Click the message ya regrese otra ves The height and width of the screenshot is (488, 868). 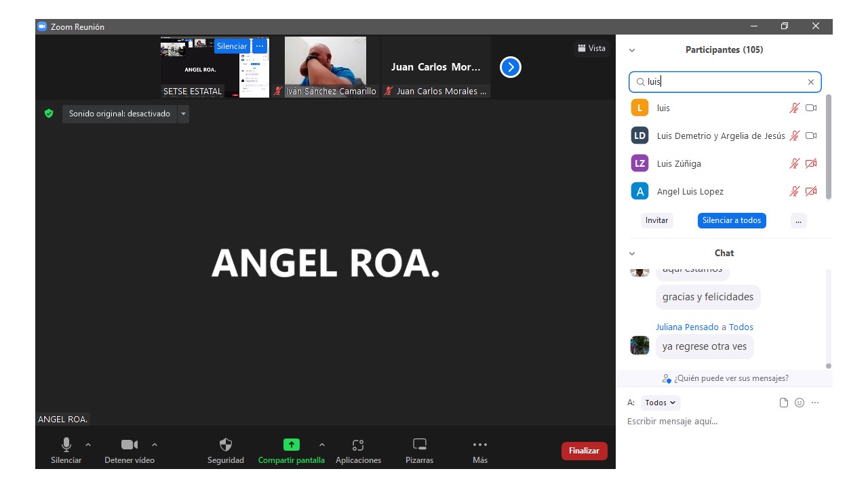[x=705, y=346]
